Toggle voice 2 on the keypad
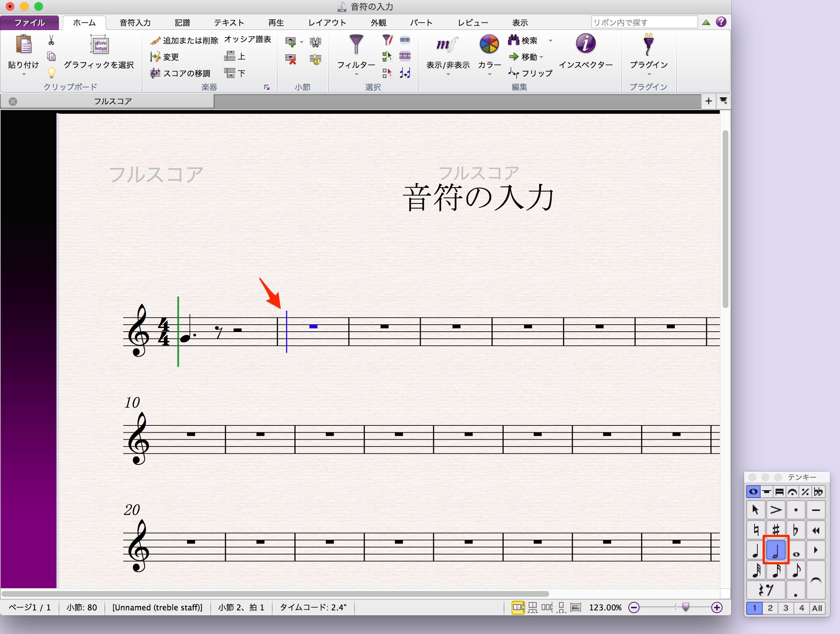The width and height of the screenshot is (840, 634). [x=770, y=608]
